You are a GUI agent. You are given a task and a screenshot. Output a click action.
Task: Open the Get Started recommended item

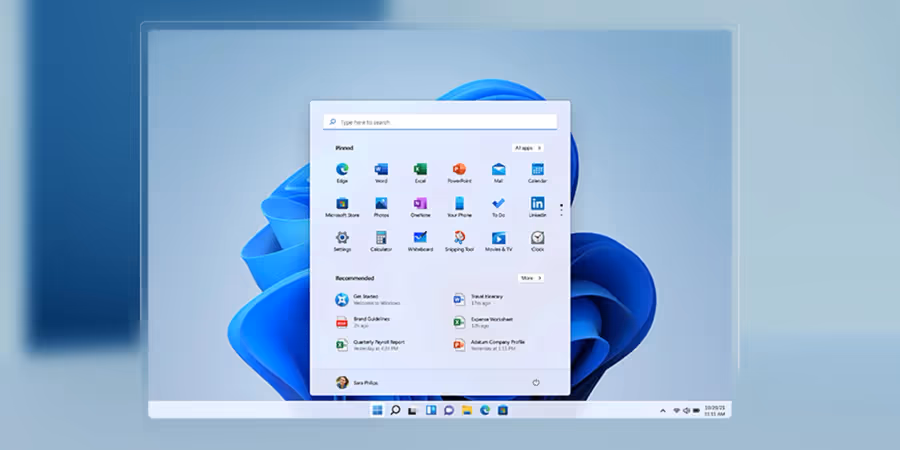(x=368, y=300)
